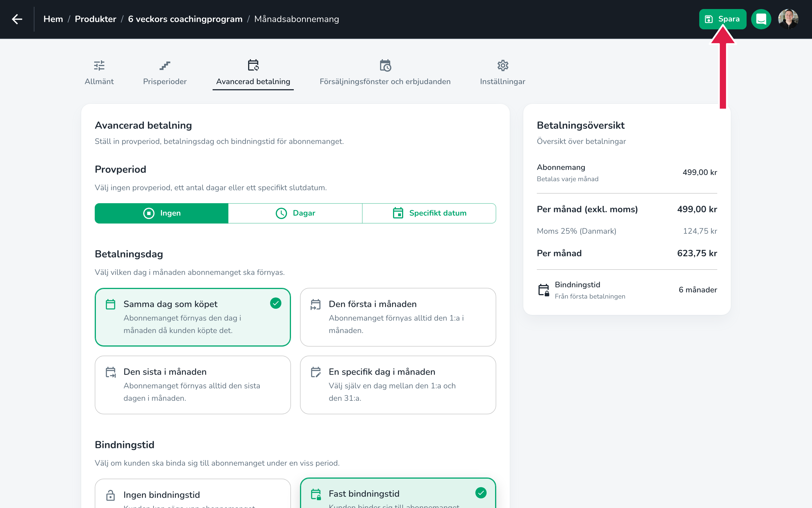The height and width of the screenshot is (508, 812).
Task: Click the Betalningsöversikt heading
Action: (x=581, y=125)
